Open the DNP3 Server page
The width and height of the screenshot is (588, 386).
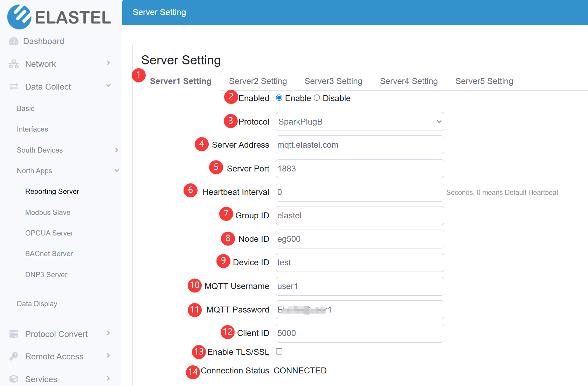[46, 275]
